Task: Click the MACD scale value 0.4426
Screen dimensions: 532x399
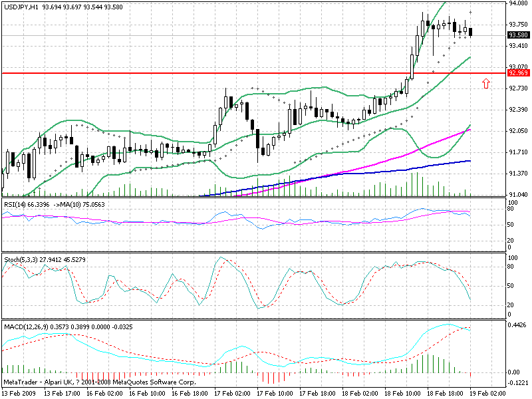Action: click(517, 325)
